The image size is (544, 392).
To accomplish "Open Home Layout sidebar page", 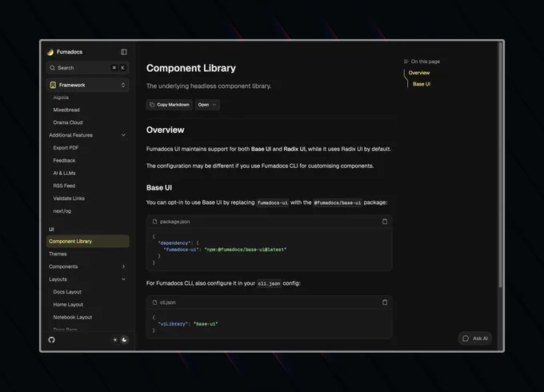I will click(68, 304).
